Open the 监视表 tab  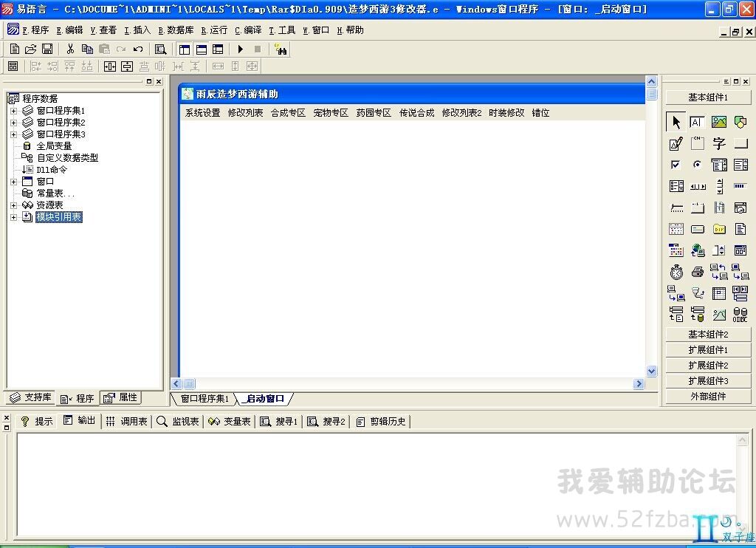179,421
